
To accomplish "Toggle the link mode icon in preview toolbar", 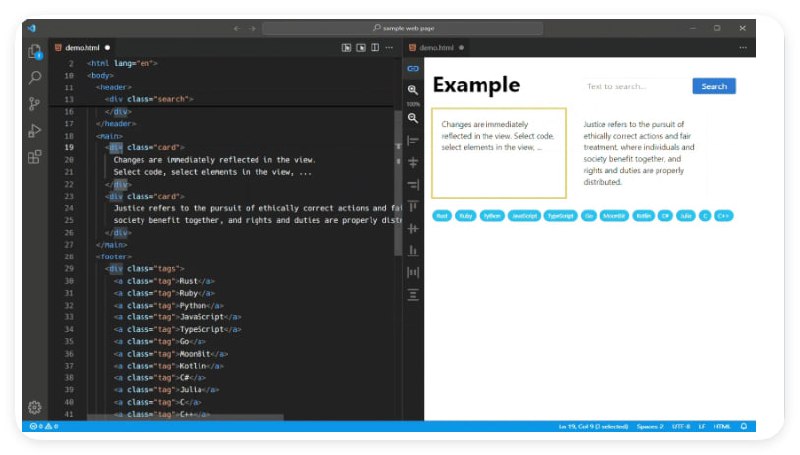I will 412,68.
